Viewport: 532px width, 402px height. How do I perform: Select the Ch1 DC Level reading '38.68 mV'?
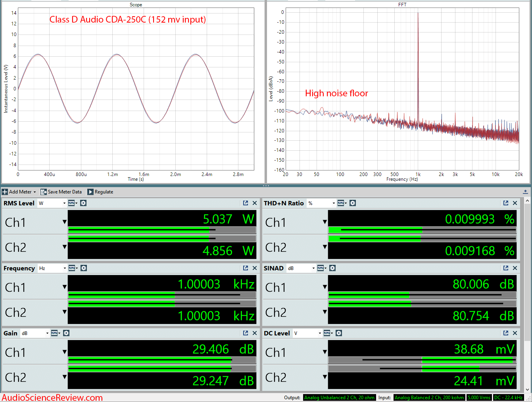tap(484, 349)
